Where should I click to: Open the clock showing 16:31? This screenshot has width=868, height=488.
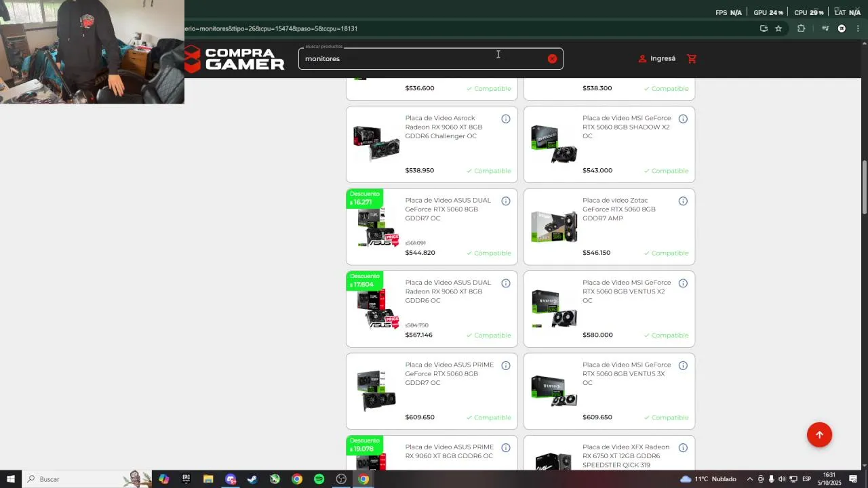[x=829, y=479]
